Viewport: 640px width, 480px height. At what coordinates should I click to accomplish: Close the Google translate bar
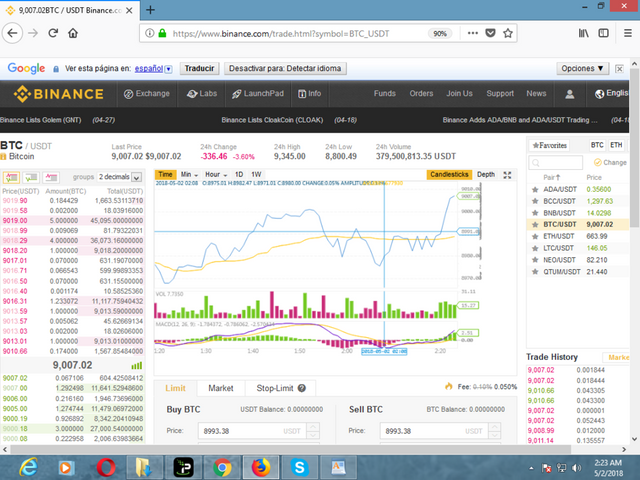click(619, 69)
